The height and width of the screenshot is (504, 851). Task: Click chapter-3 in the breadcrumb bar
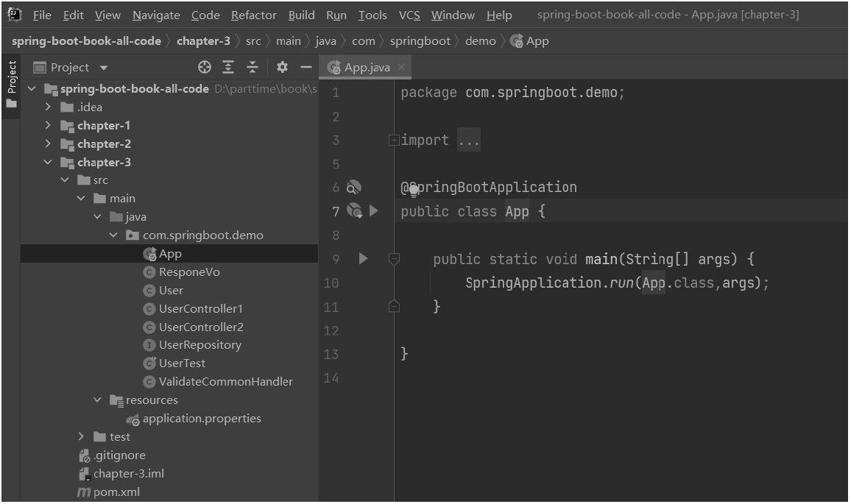coord(203,40)
